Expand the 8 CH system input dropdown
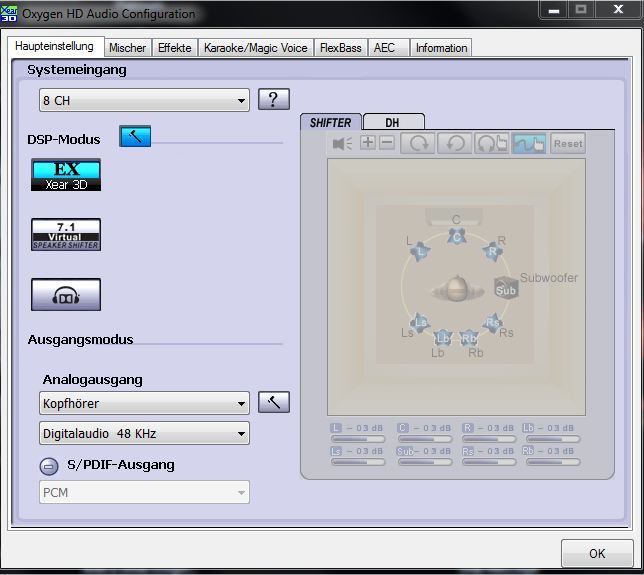Screen dimensions: 644x575 (144, 100)
